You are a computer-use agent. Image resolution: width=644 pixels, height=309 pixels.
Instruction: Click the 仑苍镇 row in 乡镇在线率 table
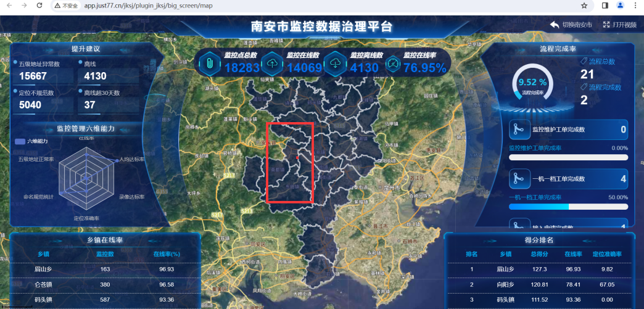105,285
